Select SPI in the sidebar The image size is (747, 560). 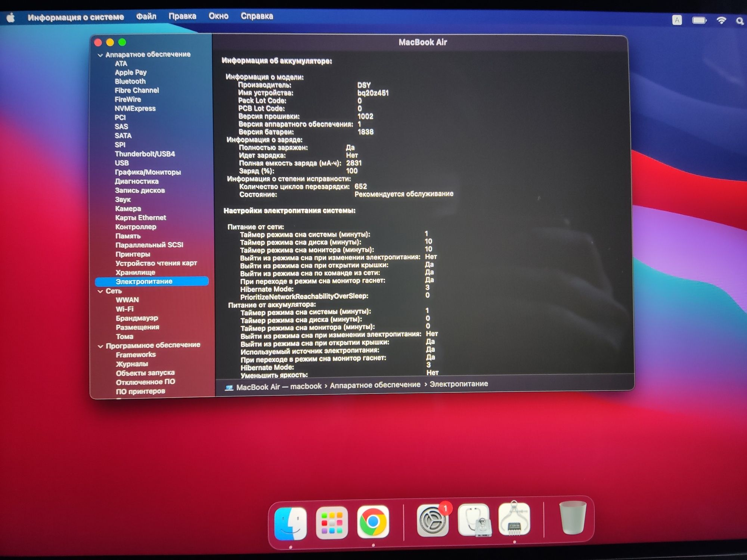click(120, 145)
